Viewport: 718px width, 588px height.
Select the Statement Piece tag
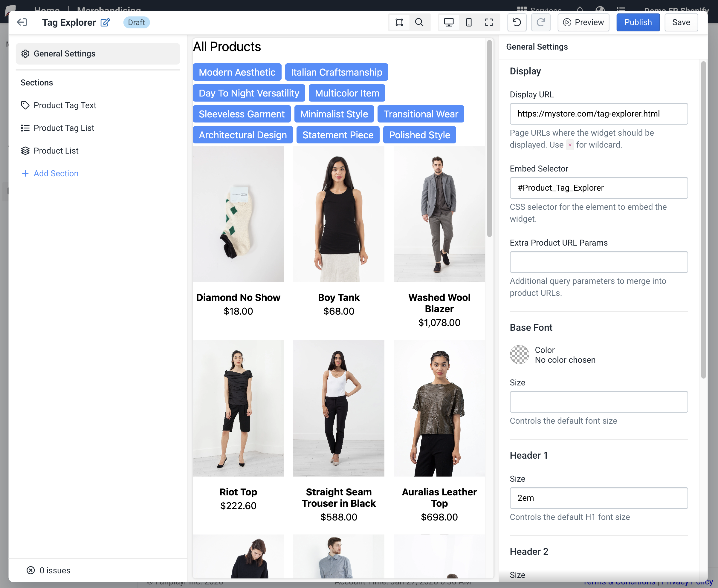pos(338,135)
